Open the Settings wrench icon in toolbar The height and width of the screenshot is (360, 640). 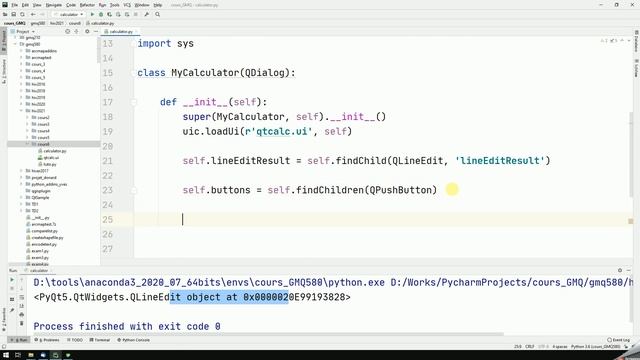pyautogui.click(x=147, y=14)
